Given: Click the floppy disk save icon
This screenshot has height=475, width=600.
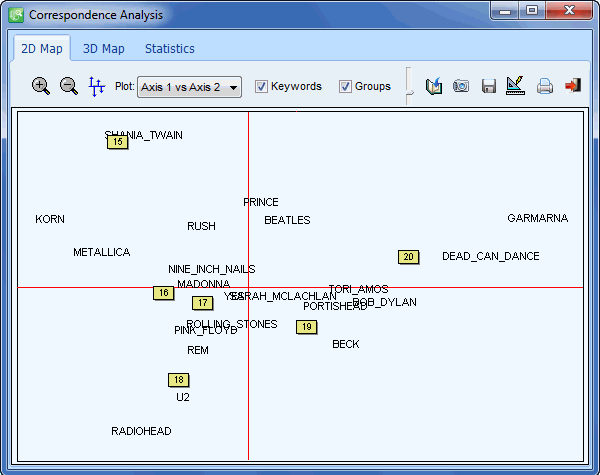Looking at the screenshot, I should pyautogui.click(x=489, y=87).
